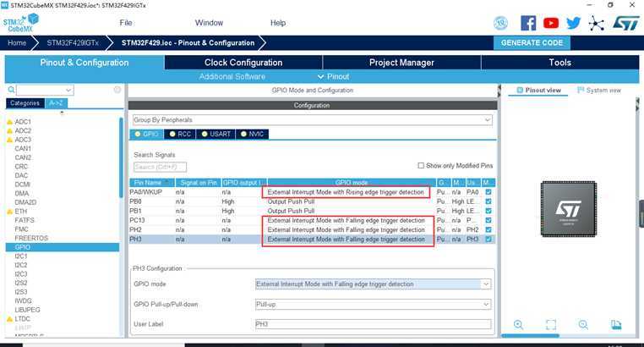Click the export pinout icon
The width and height of the screenshot is (644, 347).
tap(616, 325)
